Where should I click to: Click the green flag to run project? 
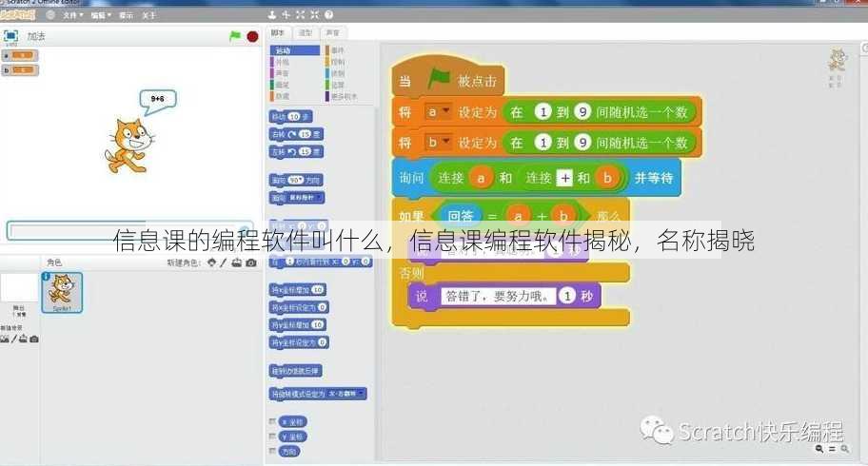point(235,36)
